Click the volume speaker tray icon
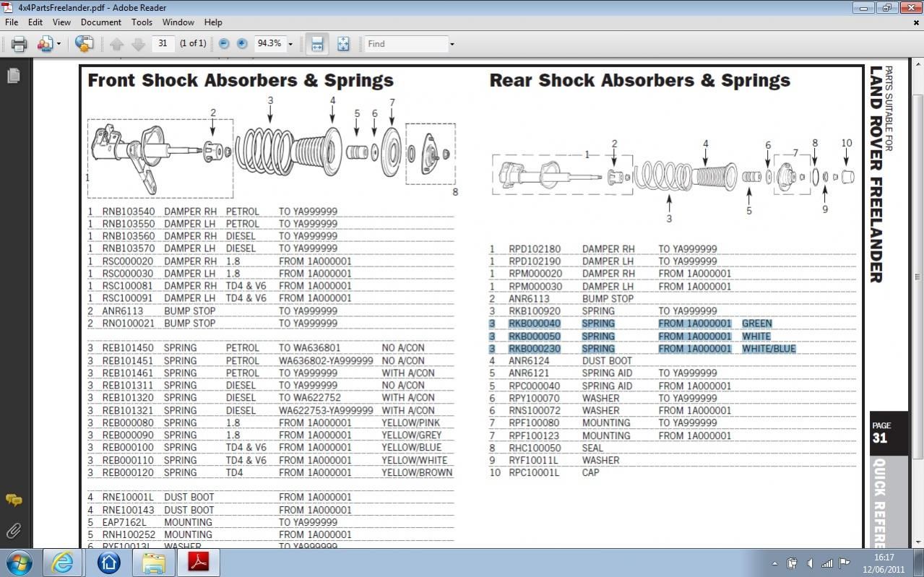924x577 pixels. pyautogui.click(x=810, y=563)
